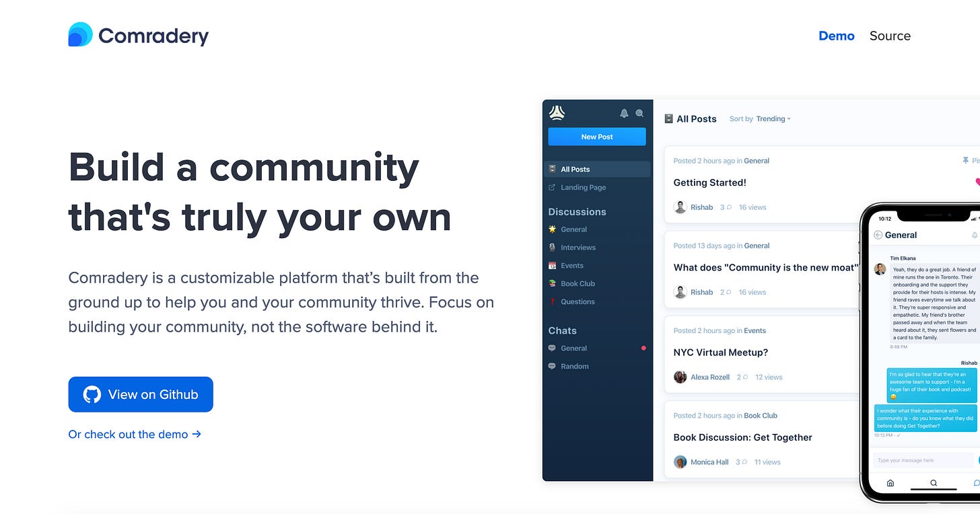This screenshot has width=980, height=514.
Task: Tap the home icon in phone bottom bar
Action: pos(890,482)
